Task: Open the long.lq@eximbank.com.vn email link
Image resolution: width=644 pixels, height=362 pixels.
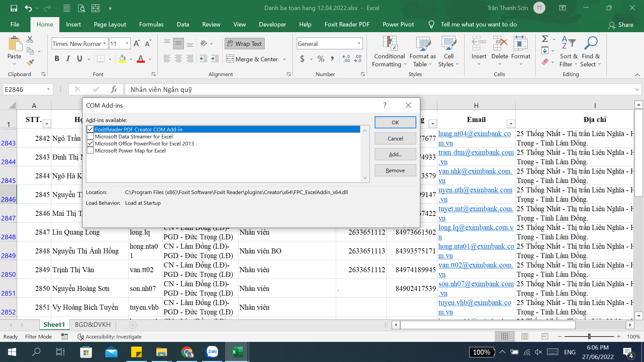Action: [476, 232]
